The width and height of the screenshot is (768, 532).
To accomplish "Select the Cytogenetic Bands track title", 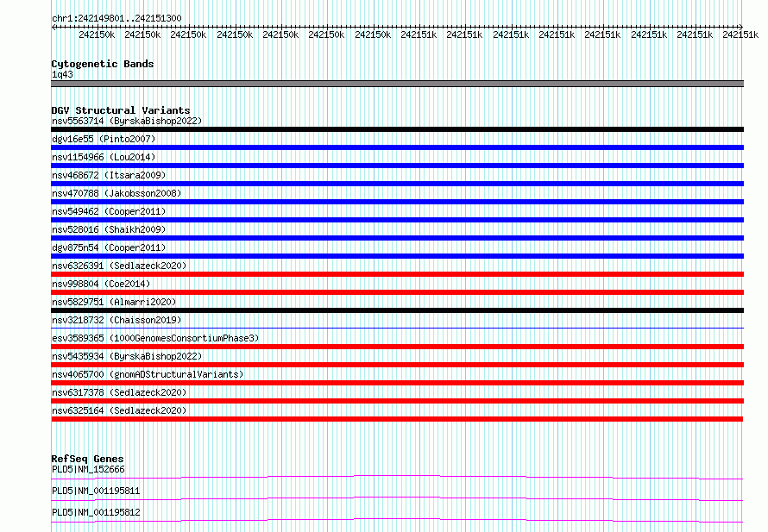I will pos(103,64).
